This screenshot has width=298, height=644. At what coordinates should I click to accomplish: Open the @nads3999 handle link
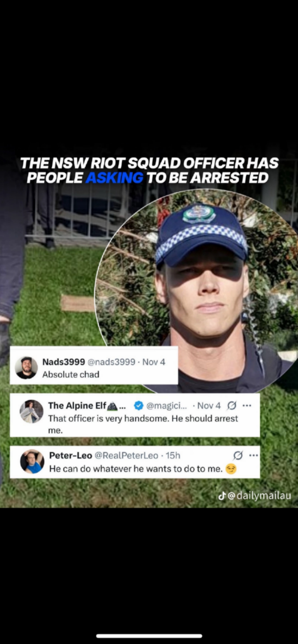coord(111,362)
